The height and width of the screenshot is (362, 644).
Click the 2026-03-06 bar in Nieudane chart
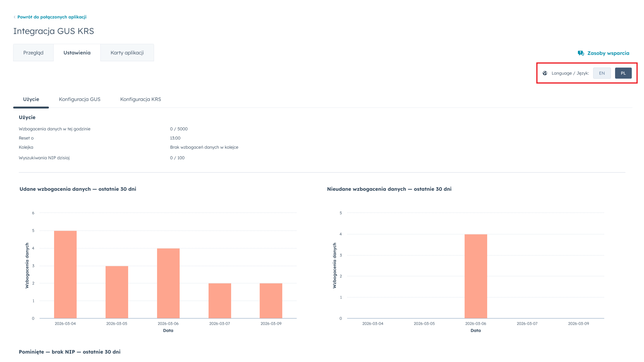click(476, 276)
